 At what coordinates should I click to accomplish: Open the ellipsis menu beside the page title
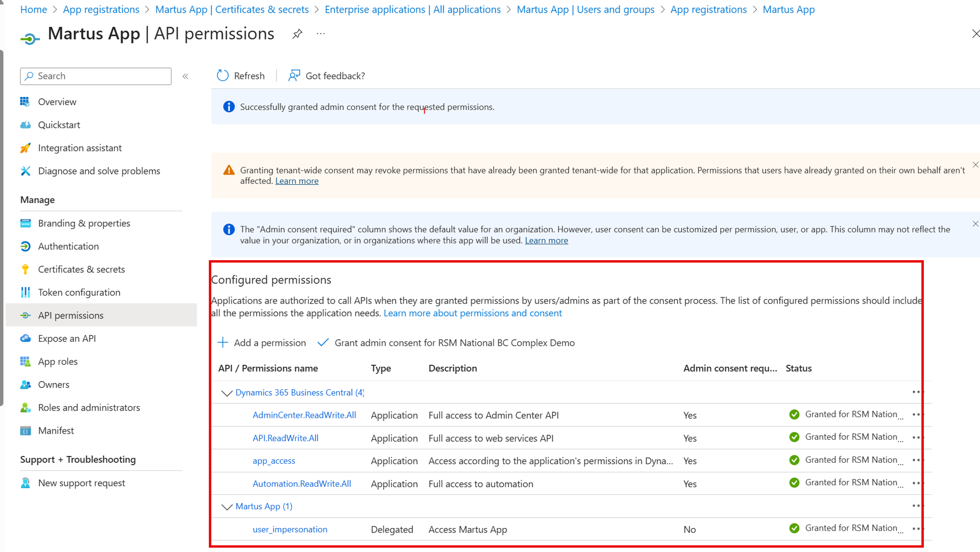tap(321, 34)
